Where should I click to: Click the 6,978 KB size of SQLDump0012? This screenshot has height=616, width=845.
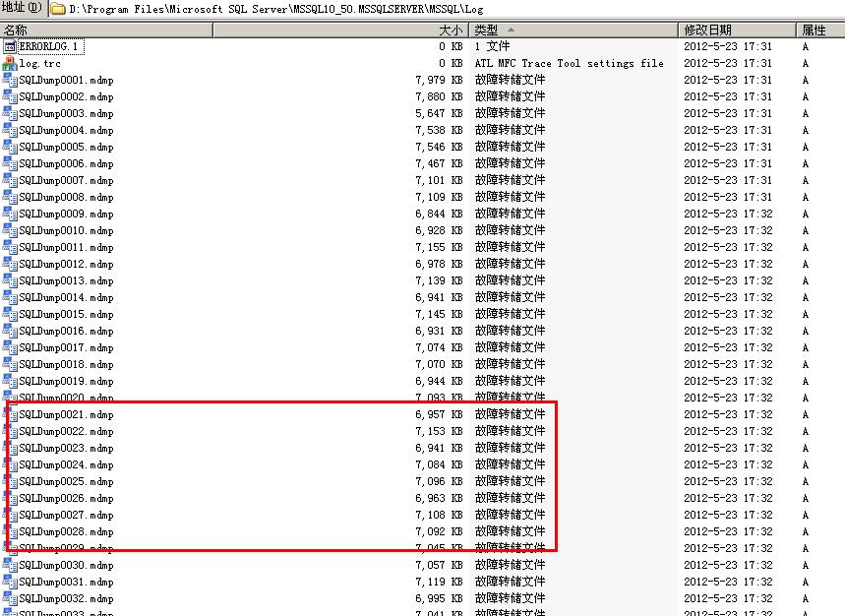[439, 264]
